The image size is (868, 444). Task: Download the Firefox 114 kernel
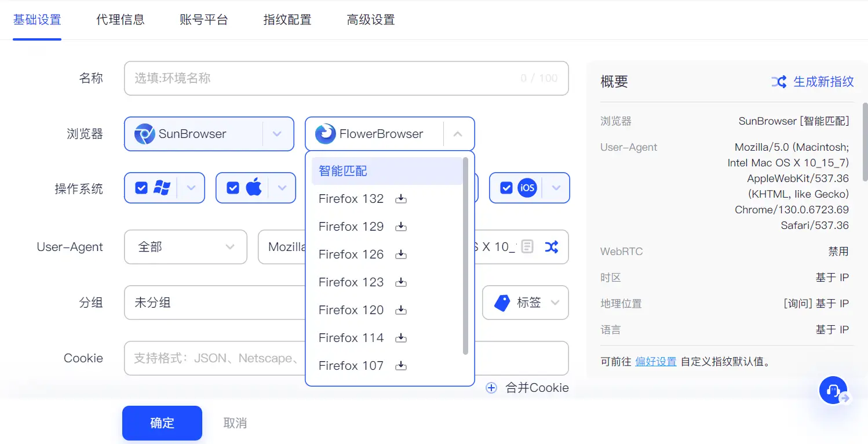[400, 338]
